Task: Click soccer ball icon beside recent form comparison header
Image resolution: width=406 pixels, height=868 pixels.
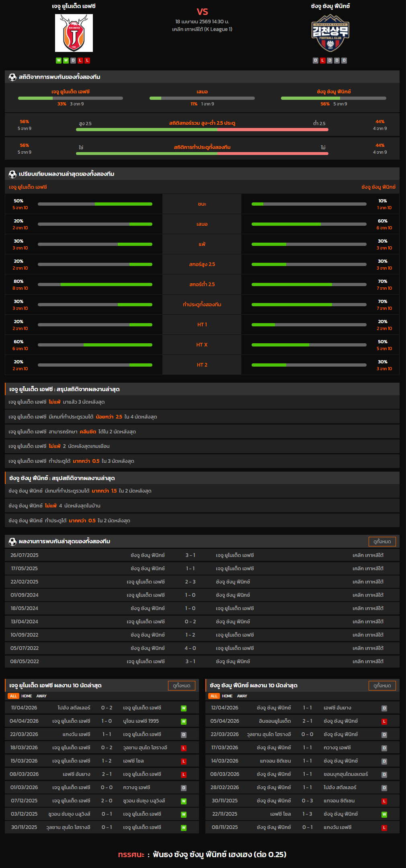Action: pyautogui.click(x=12, y=174)
